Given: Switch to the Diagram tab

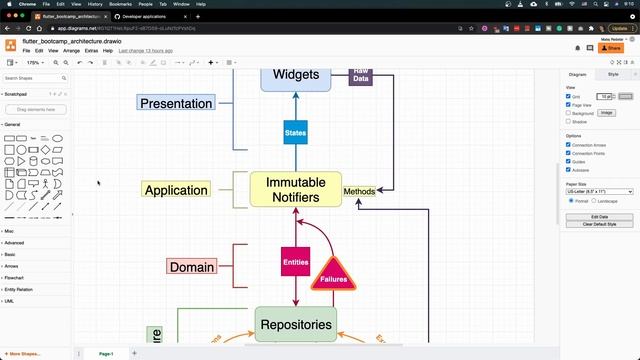Looking at the screenshot, I should point(578,74).
